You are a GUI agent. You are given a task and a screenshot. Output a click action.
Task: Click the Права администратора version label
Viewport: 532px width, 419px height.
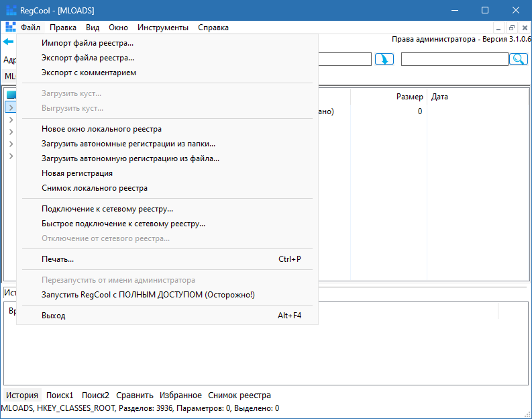462,39
